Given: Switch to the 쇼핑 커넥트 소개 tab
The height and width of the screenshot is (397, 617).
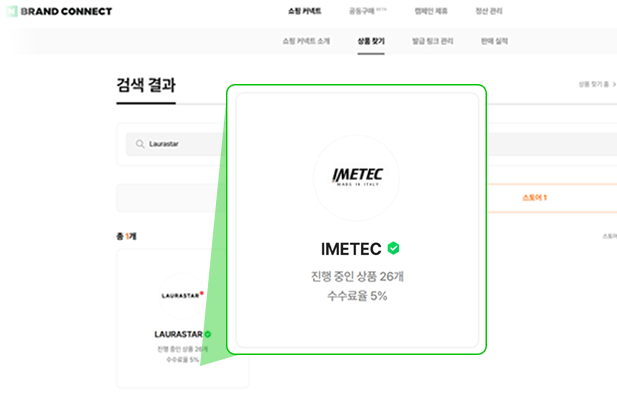Looking at the screenshot, I should pos(306,41).
